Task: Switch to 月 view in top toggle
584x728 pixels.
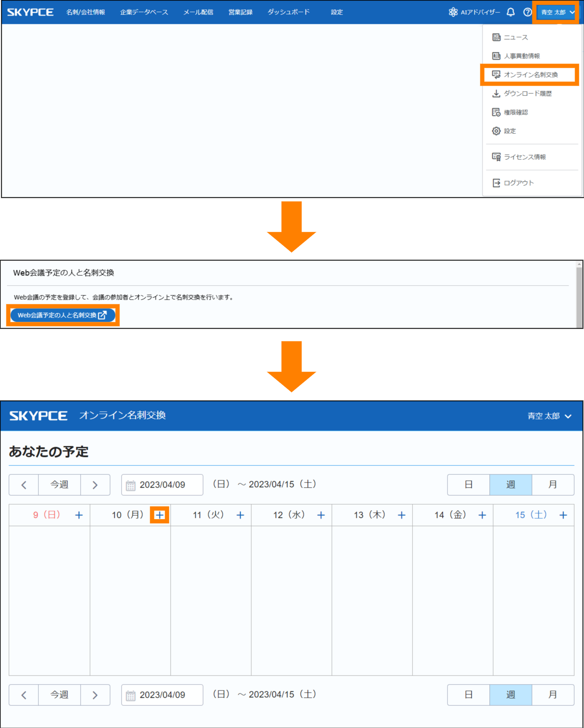Action: click(x=552, y=485)
